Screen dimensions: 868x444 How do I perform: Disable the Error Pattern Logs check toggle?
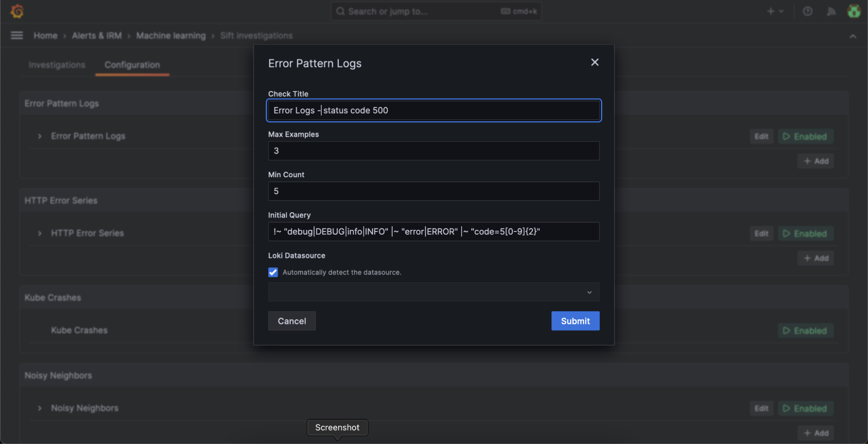pyautogui.click(x=805, y=136)
